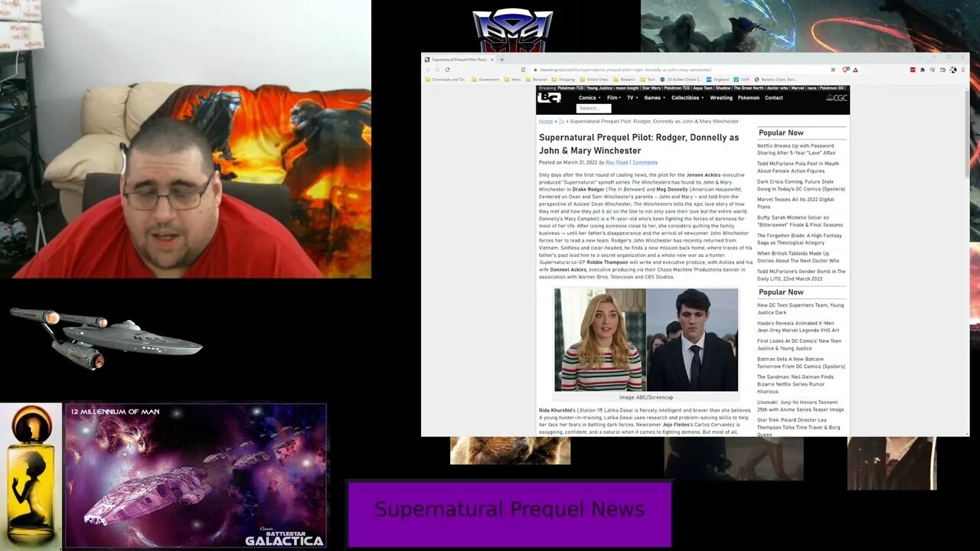The image size is (980, 551).
Task: Open the Government bookmark folder
Action: pos(485,80)
